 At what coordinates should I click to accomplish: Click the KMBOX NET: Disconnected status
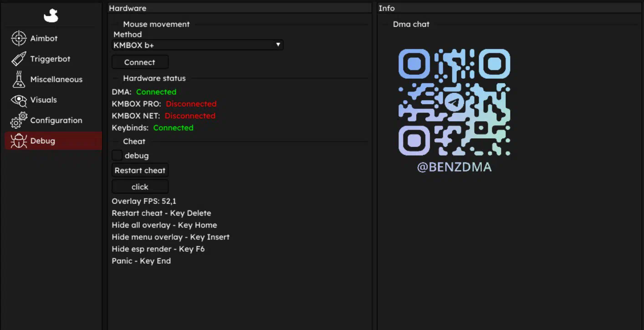click(x=164, y=116)
